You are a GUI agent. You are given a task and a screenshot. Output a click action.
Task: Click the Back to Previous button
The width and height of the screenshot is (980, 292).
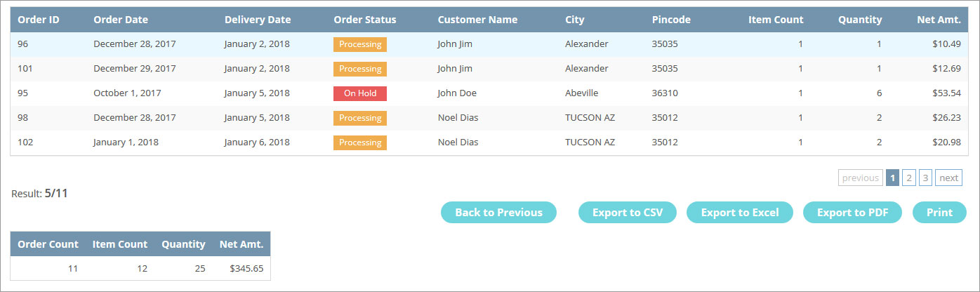(498, 213)
